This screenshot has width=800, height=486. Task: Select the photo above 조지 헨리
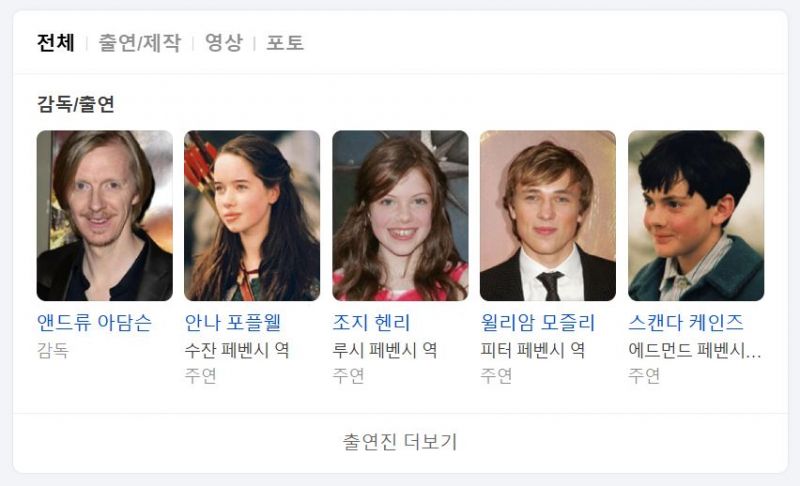click(x=400, y=216)
